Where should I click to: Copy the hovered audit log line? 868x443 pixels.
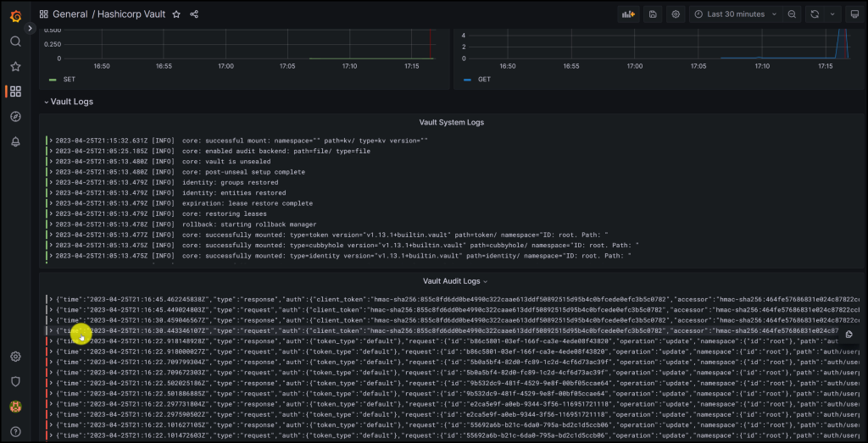coord(849,334)
